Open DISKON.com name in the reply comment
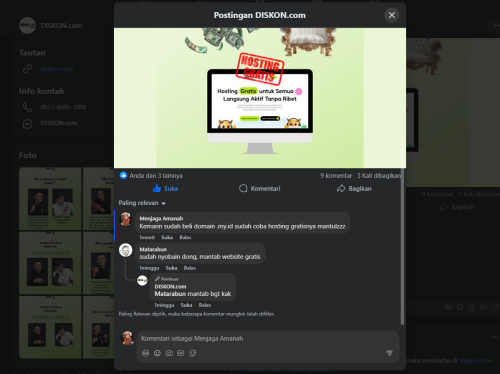500x374 pixels. tap(170, 286)
